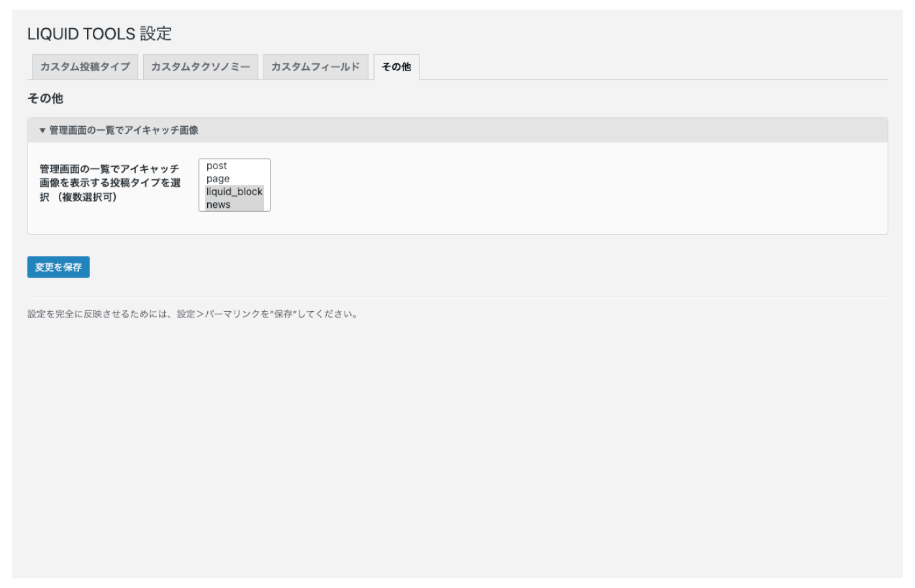Choose liquid_block in the post type list
The width and height of the screenshot is (915, 588).
[x=235, y=191]
